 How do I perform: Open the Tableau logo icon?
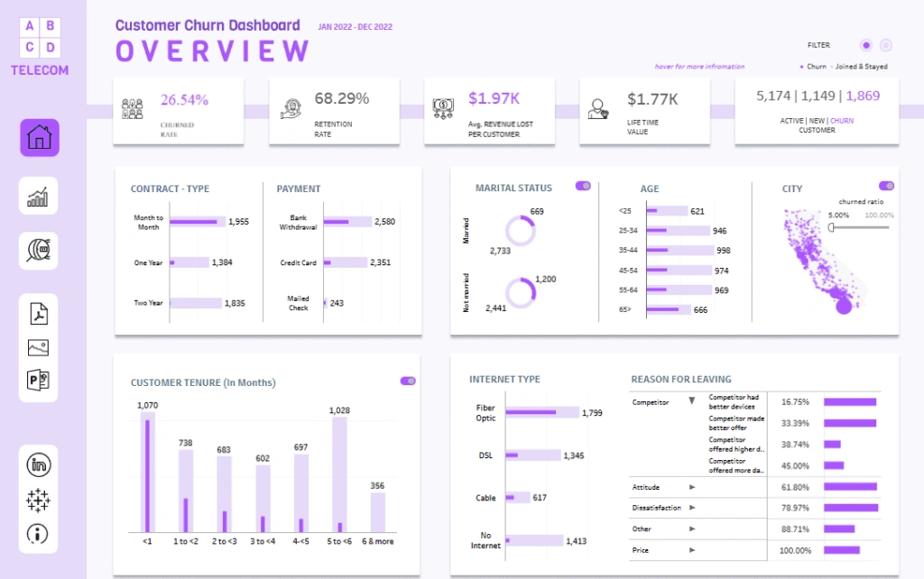39,500
